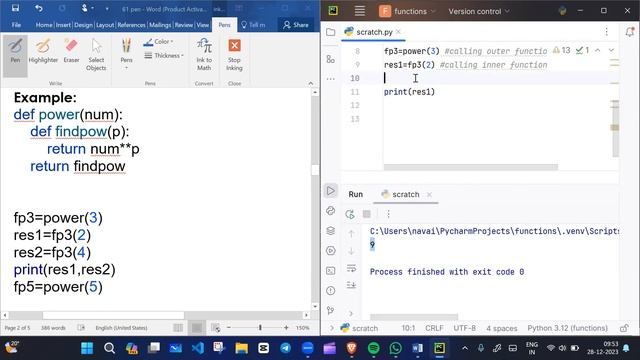This screenshot has height=360, width=640.
Task: Open the Project tool window folder icon
Action: pos(331,32)
